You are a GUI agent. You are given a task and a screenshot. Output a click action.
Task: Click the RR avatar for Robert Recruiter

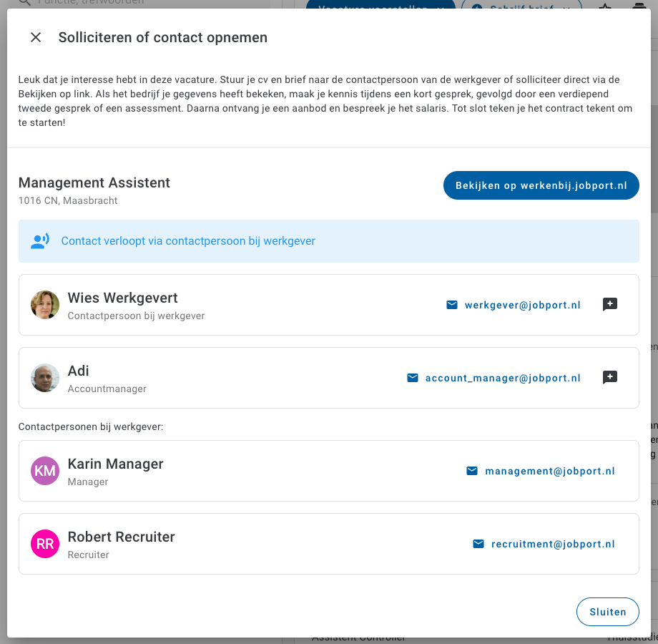45,544
